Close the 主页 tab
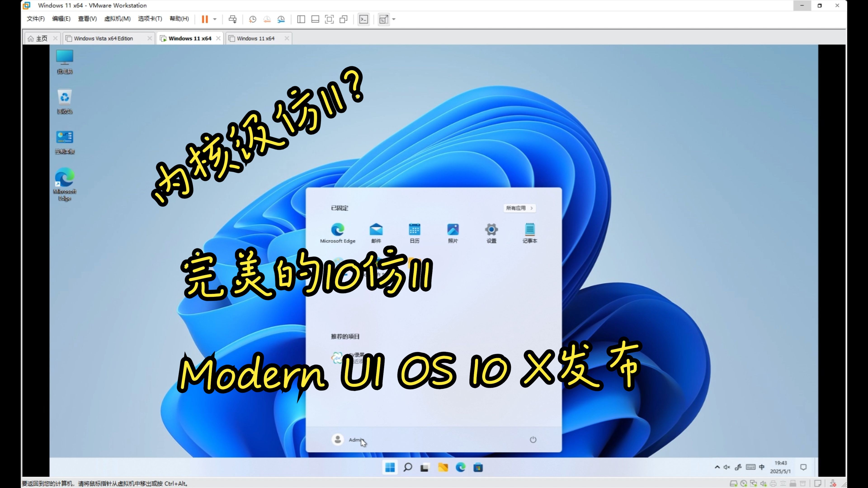This screenshot has height=488, width=868. pos(55,38)
